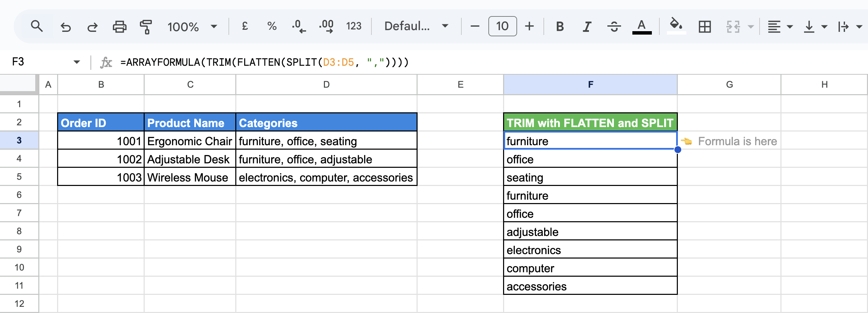Expand the vertical align dropdown arrow

coord(825,26)
